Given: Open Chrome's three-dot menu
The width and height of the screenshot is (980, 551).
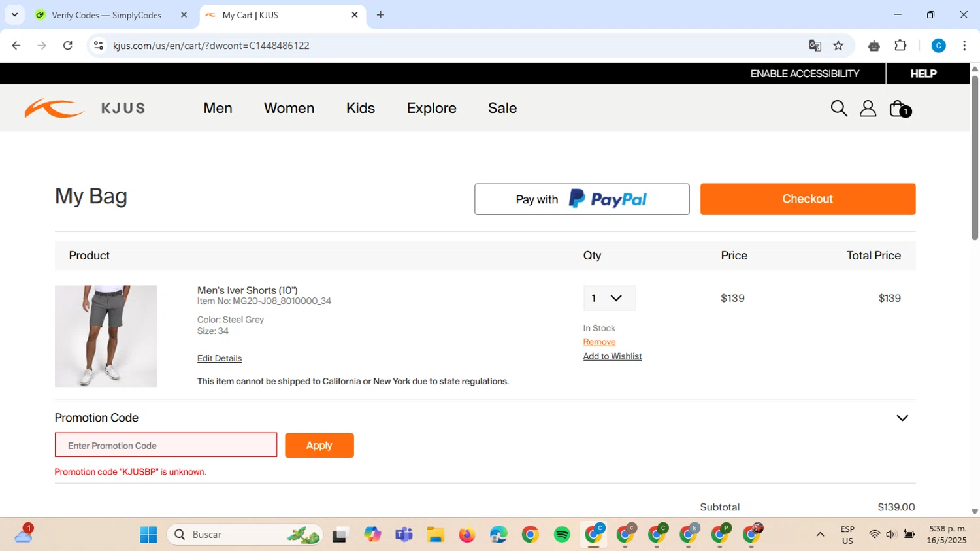Looking at the screenshot, I should click(964, 46).
